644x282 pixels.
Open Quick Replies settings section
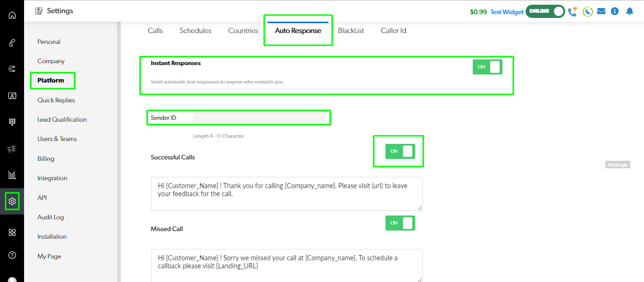pos(56,100)
